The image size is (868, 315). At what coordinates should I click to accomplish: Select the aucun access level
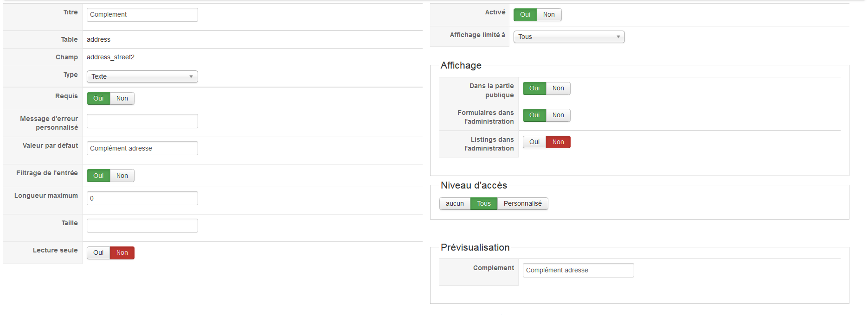[455, 203]
